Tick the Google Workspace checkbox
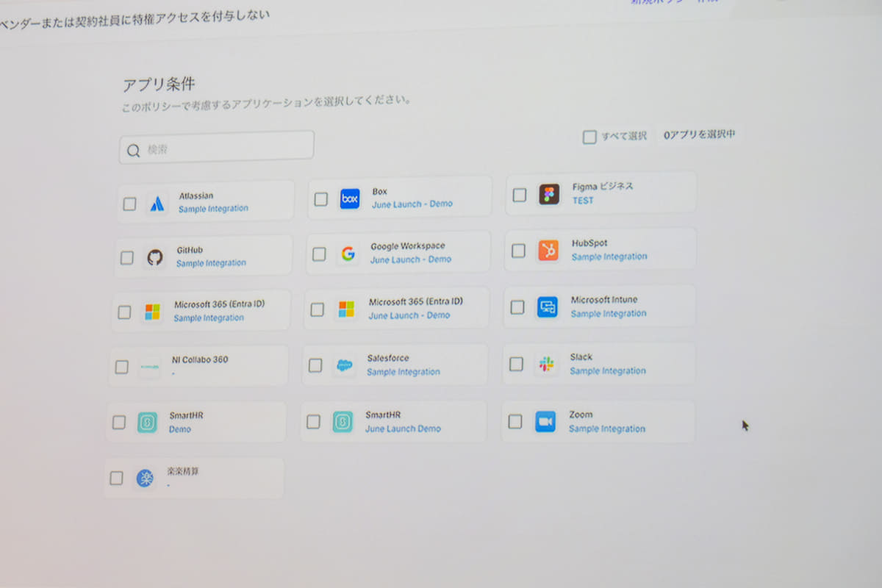Image resolution: width=882 pixels, height=588 pixels. point(319,254)
